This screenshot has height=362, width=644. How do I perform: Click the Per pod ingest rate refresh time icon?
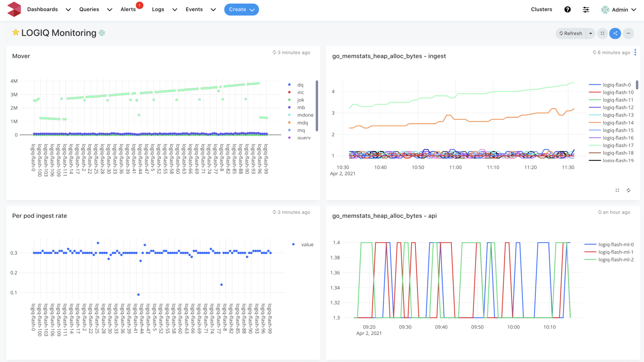pos(274,212)
